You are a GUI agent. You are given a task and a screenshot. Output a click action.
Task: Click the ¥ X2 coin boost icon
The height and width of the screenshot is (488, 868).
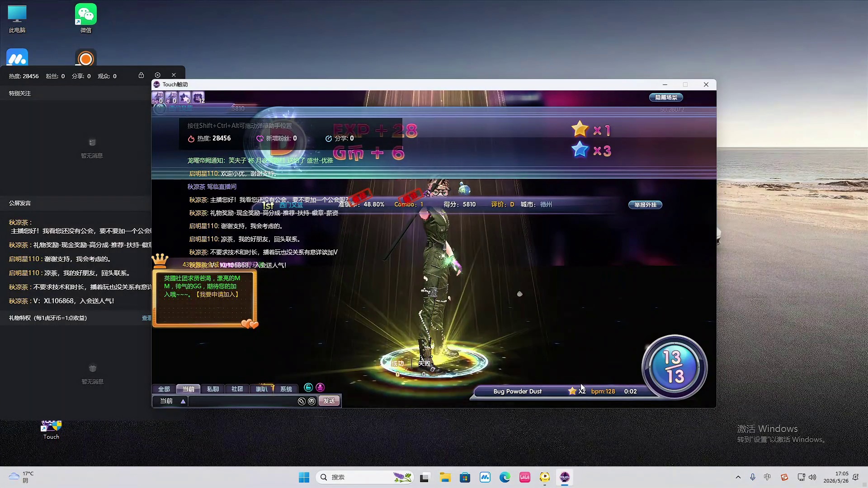point(171,98)
